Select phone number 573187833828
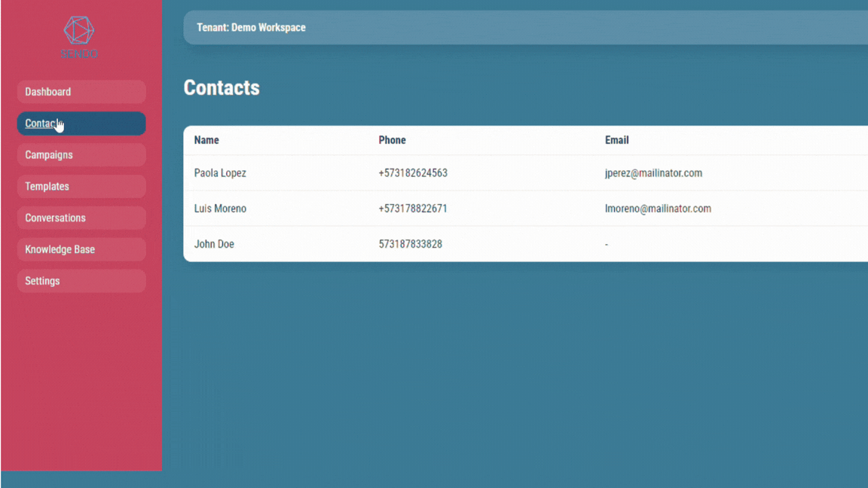Viewport: 868px width, 488px height. click(410, 244)
